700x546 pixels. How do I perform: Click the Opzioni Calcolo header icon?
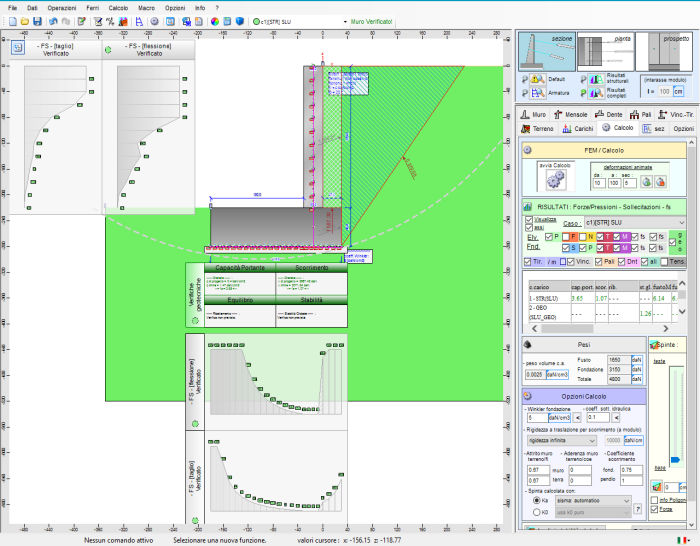click(527, 396)
